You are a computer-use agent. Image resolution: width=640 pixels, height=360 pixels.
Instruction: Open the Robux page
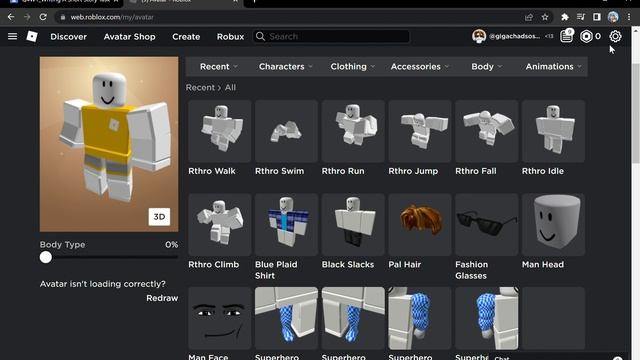230,37
